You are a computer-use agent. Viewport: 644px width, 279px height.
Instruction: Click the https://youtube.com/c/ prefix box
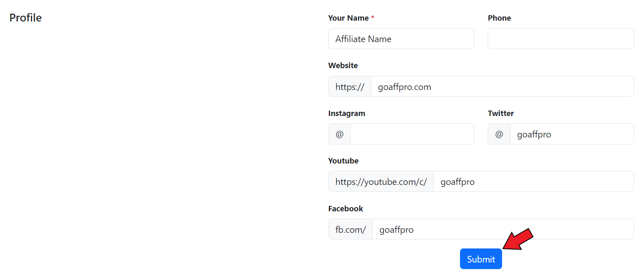click(381, 182)
